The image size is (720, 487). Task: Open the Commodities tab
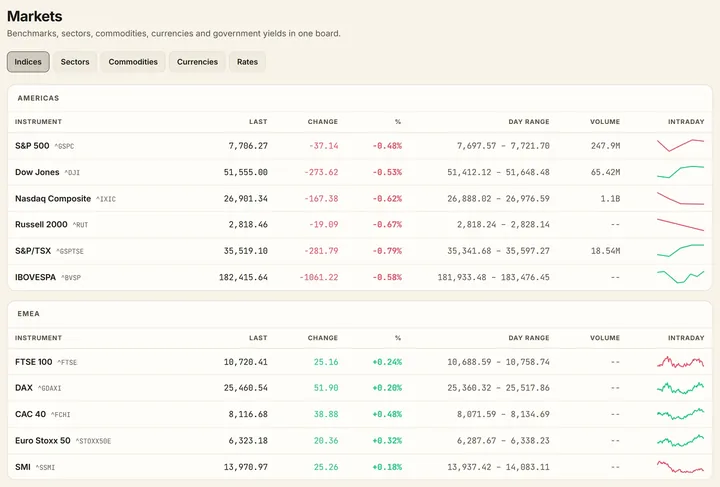[x=133, y=62]
